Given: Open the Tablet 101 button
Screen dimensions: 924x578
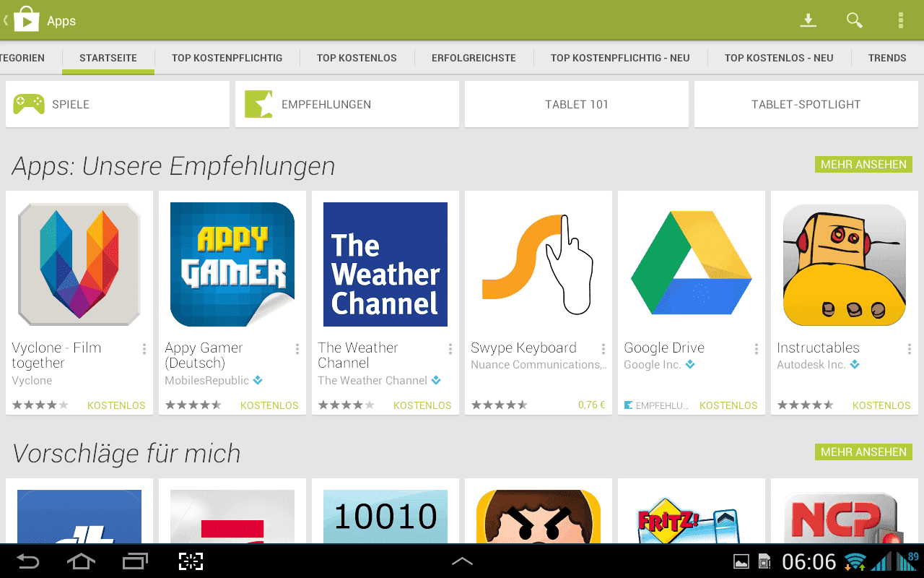Looking at the screenshot, I should tap(577, 104).
